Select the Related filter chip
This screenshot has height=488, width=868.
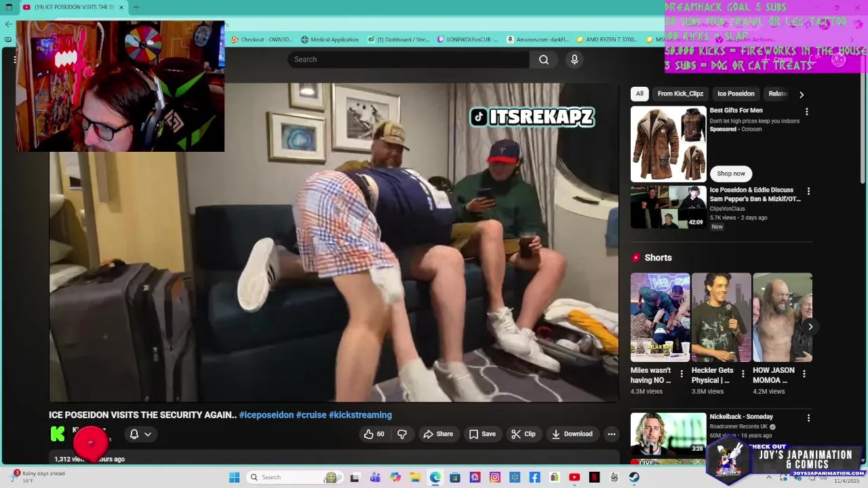tap(778, 94)
